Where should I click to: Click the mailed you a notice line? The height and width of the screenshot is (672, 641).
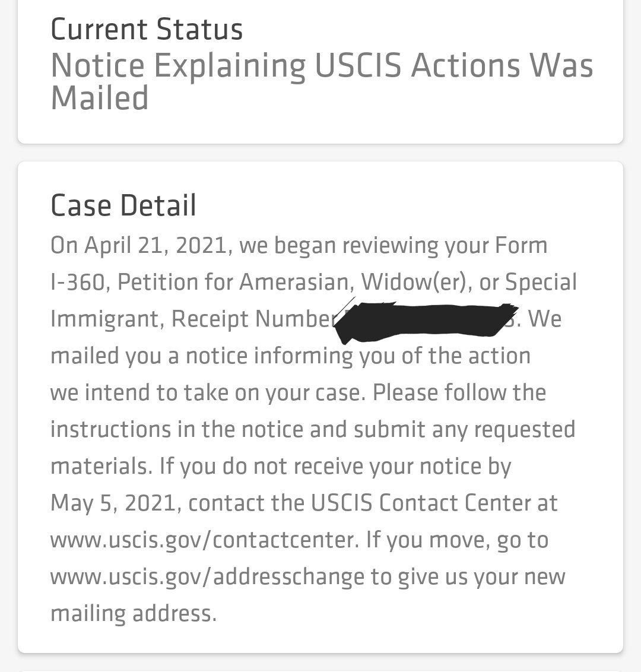click(290, 356)
